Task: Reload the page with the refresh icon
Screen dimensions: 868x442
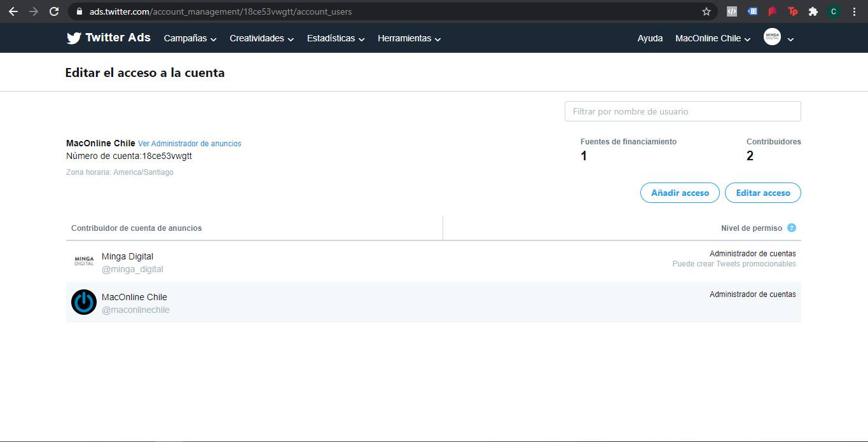Action: [54, 11]
